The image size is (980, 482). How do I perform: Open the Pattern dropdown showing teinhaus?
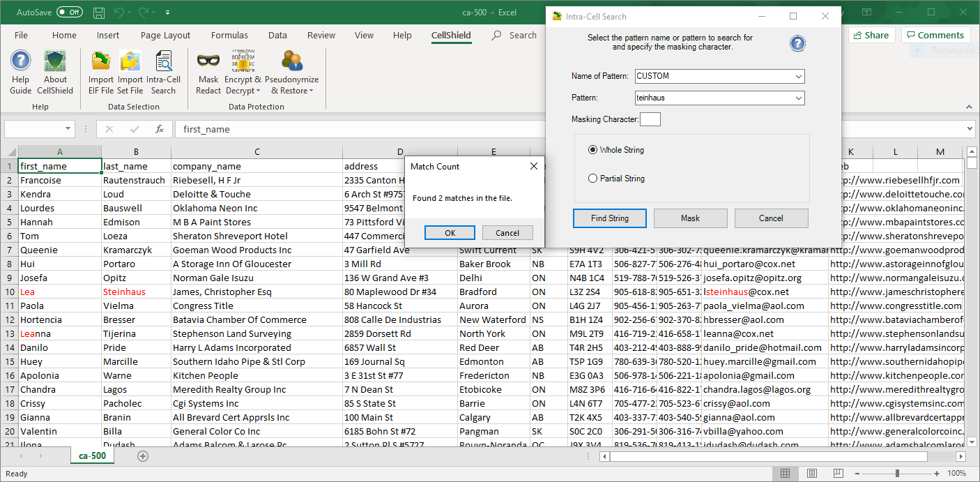(x=798, y=98)
